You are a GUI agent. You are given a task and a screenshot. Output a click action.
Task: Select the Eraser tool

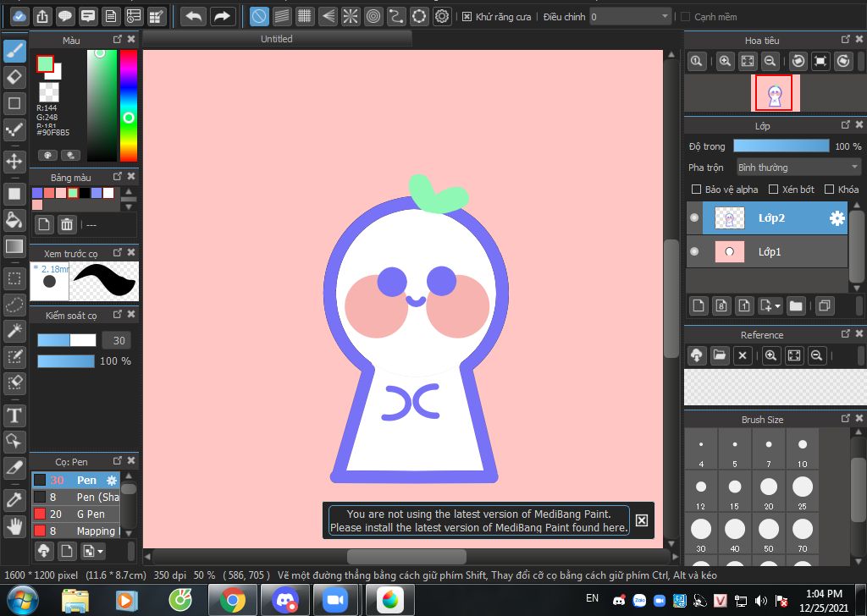(x=14, y=77)
